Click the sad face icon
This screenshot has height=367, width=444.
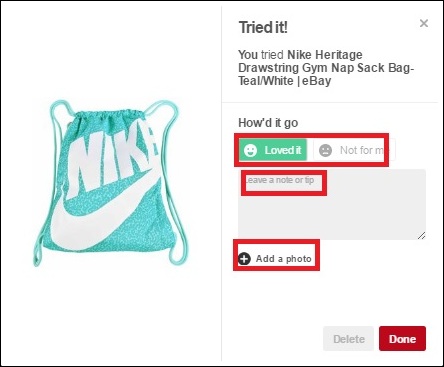pos(325,150)
